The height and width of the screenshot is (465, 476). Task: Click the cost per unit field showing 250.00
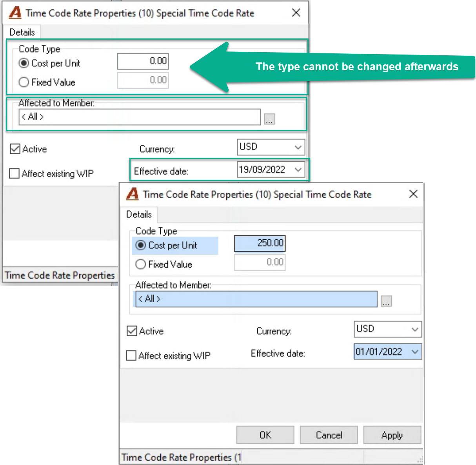tap(260, 243)
